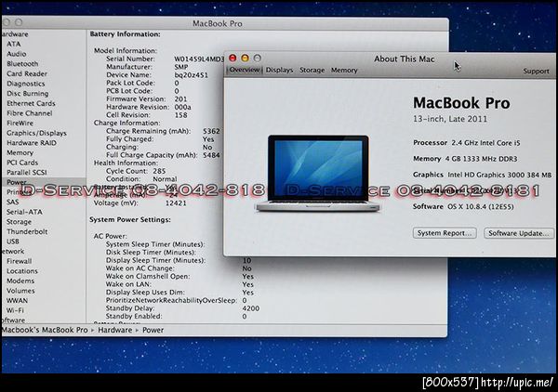The image size is (558, 392).
Task: Click the Software Update button
Action: point(519,233)
